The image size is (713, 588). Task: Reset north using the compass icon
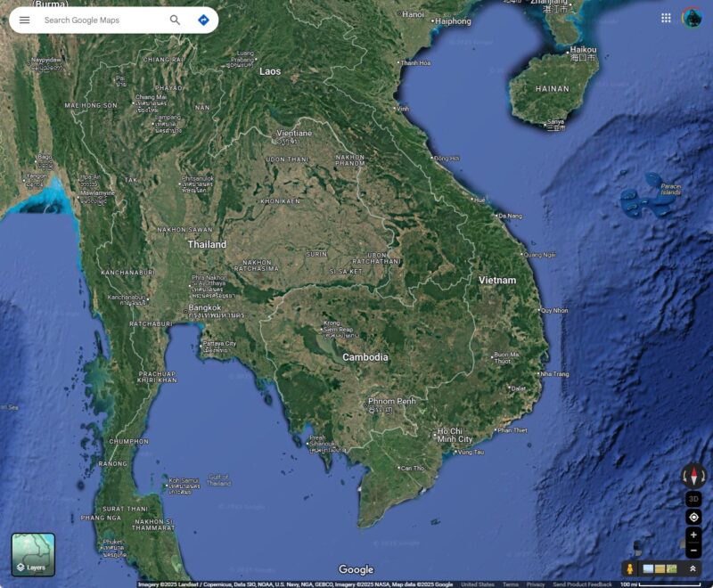(693, 477)
